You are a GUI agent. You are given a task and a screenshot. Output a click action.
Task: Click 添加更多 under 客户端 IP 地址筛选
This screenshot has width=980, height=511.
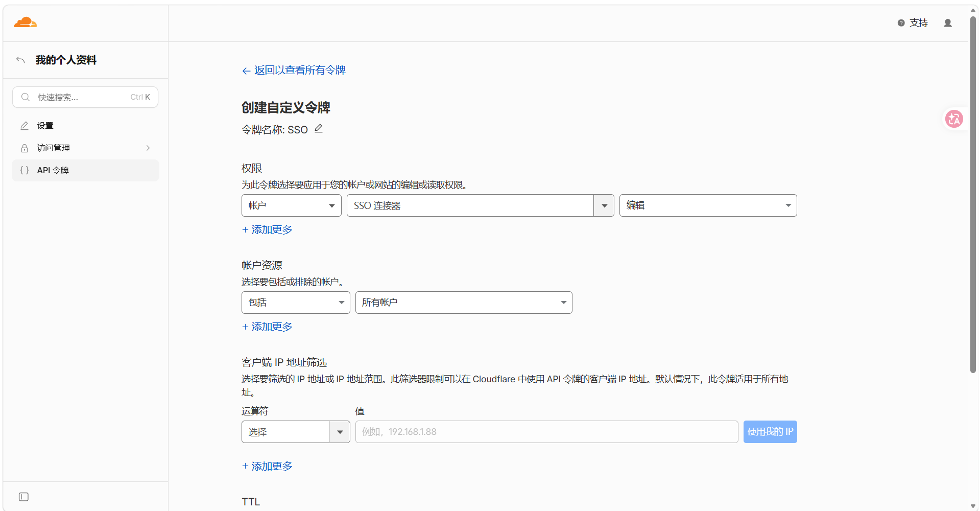point(267,466)
